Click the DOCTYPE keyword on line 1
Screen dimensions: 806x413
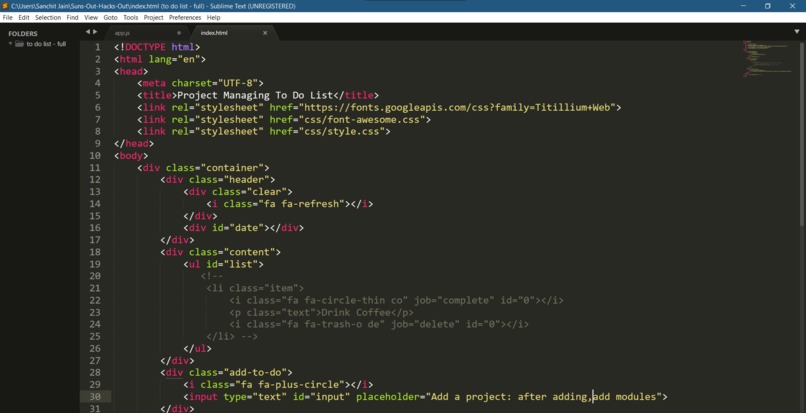pos(145,47)
